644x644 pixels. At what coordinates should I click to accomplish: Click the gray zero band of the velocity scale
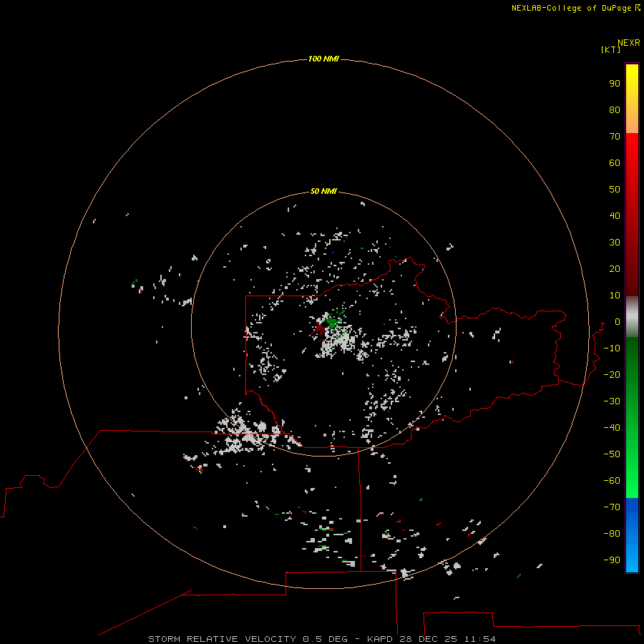tap(632, 317)
